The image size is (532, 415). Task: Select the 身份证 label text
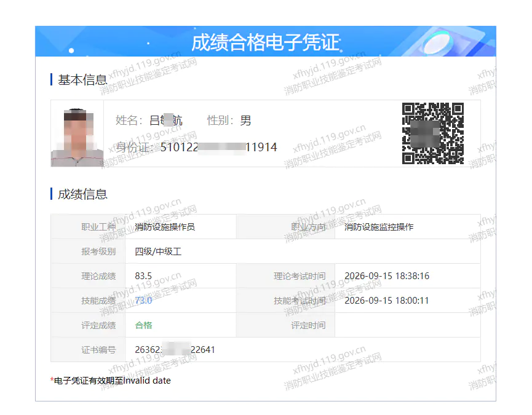click(x=135, y=148)
